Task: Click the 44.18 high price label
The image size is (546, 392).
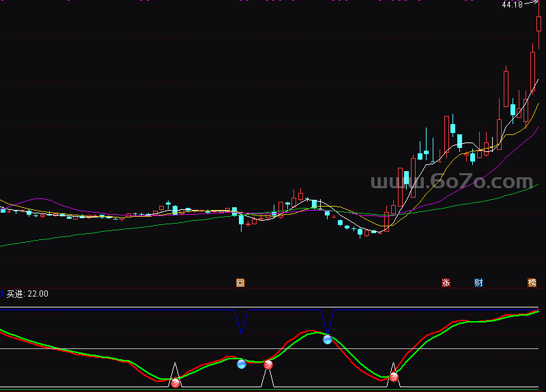Action: 511,5
